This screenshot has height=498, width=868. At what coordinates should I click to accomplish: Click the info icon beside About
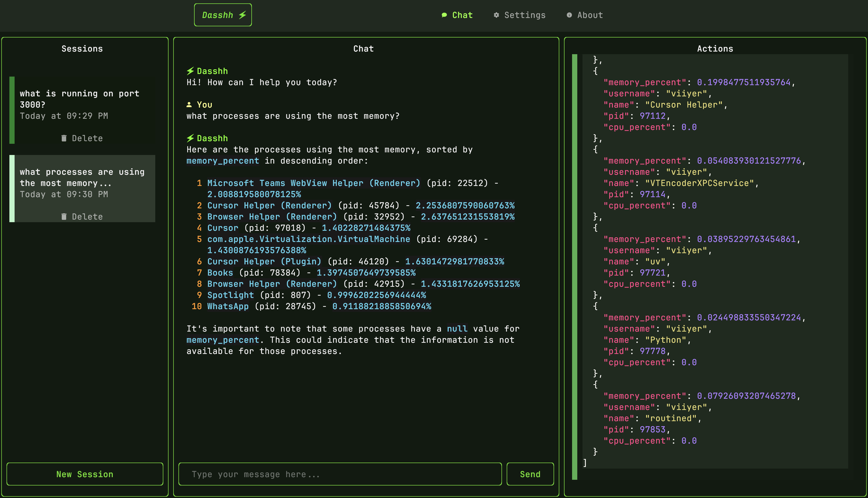[x=569, y=15]
